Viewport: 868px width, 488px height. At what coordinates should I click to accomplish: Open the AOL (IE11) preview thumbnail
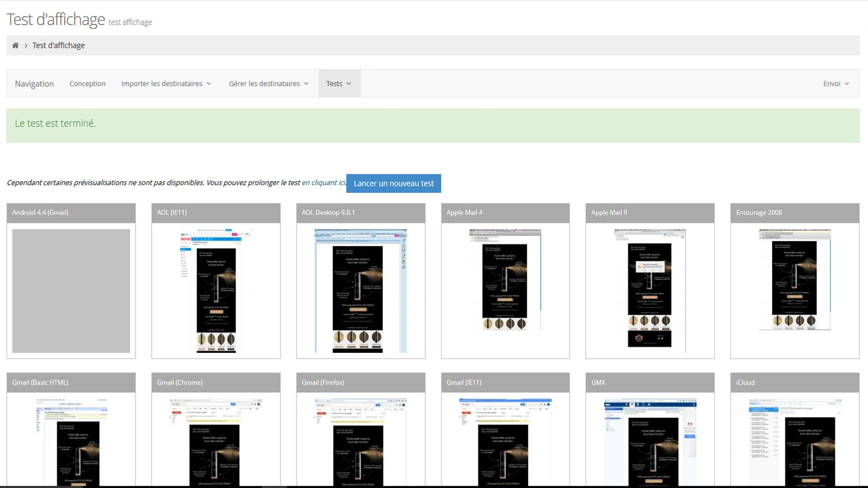click(216, 291)
